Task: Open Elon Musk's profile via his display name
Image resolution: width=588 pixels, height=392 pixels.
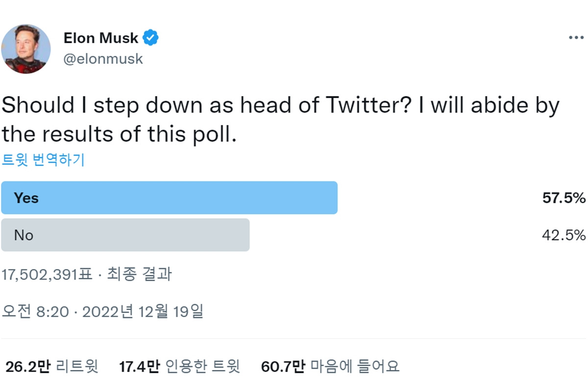Action: point(100,37)
